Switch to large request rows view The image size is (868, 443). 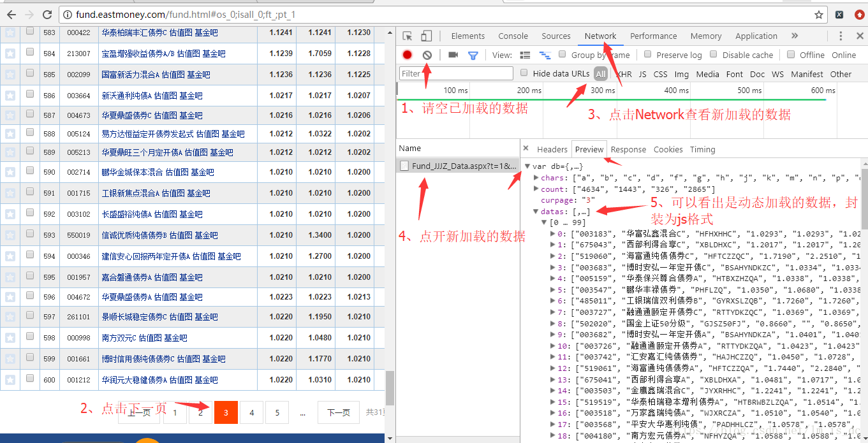(525, 55)
